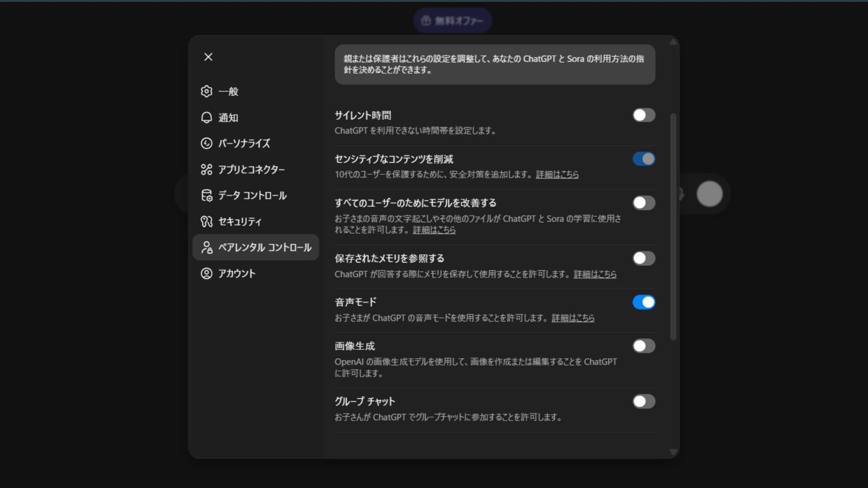Viewport: 868px width, 488px height.
Task: Open 詳細はこちら under モデルを改善する
Action: click(x=434, y=230)
